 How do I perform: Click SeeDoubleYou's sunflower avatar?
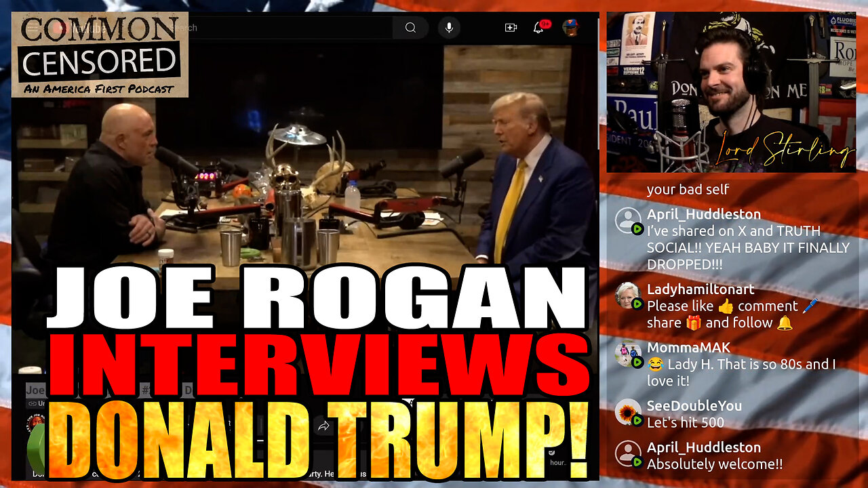pyautogui.click(x=628, y=412)
